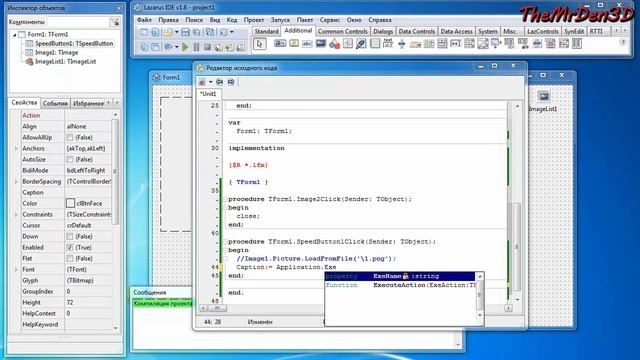
Task: Open the События tab in inspector
Action: click(55, 104)
